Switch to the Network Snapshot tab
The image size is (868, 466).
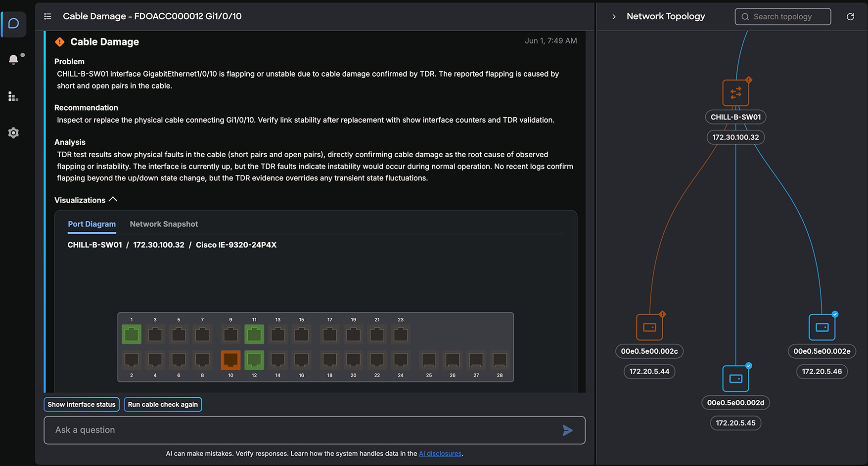click(164, 224)
